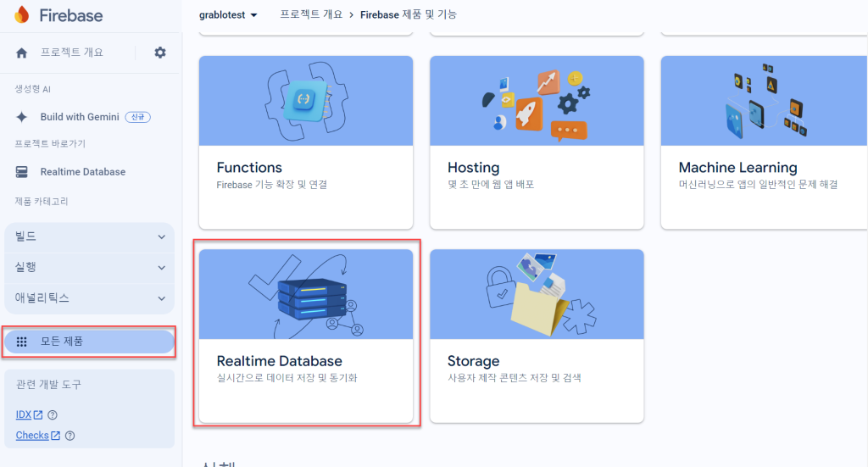The image size is (868, 467).
Task: Open Build with Gemini
Action: (x=80, y=117)
